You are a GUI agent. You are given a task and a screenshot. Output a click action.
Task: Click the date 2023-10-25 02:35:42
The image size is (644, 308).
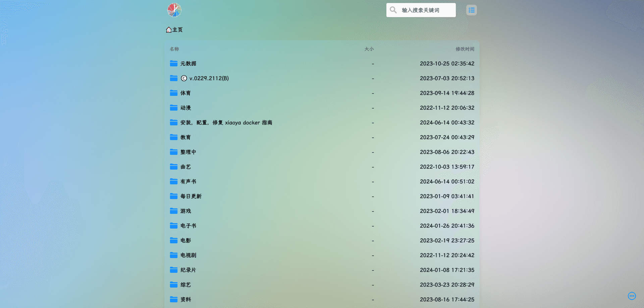click(x=447, y=63)
